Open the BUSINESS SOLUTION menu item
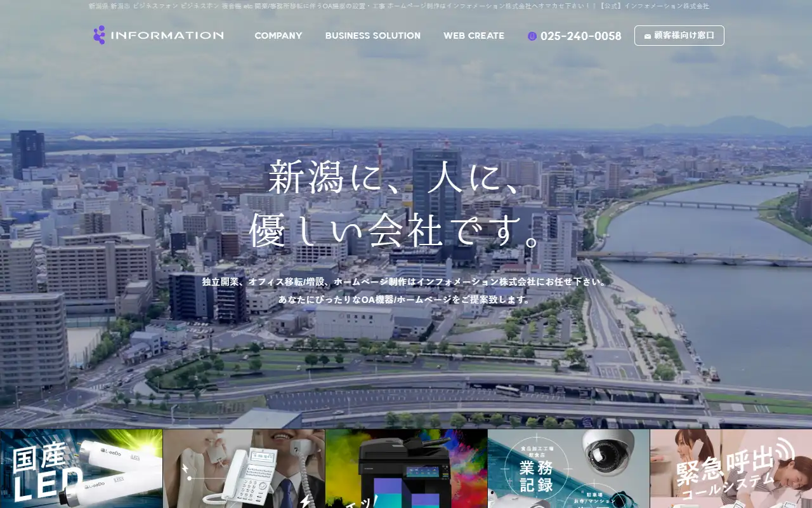812x508 pixels. point(373,36)
